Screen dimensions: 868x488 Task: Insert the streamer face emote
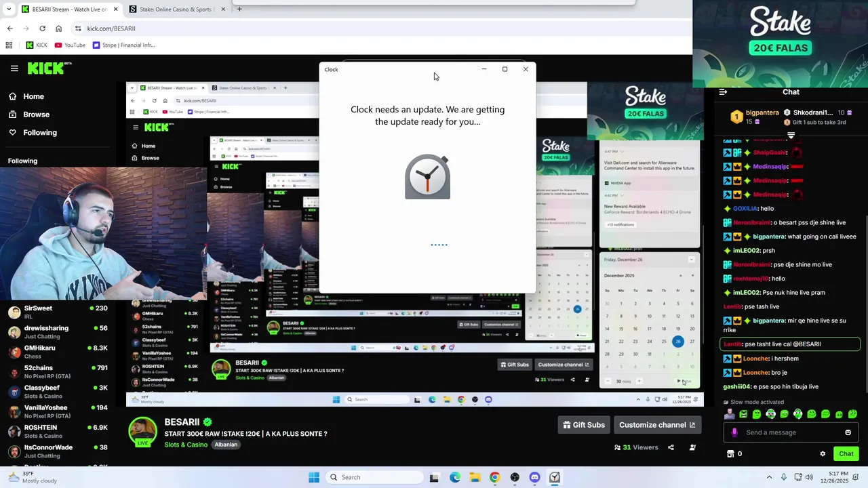[x=730, y=414]
